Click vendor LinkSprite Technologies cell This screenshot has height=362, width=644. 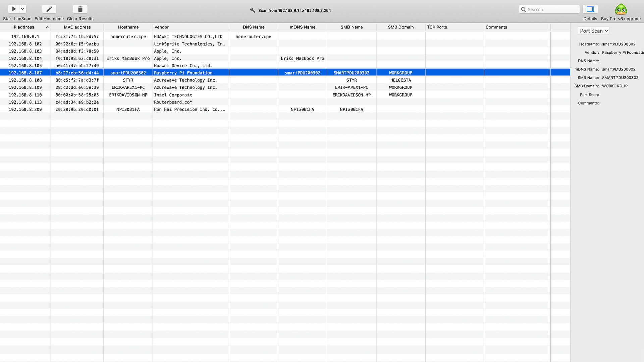coord(190,44)
